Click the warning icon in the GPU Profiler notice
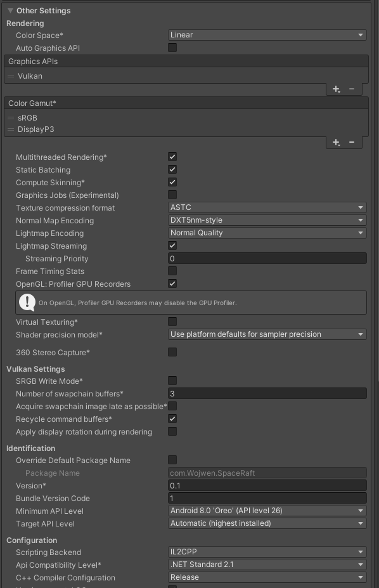The width and height of the screenshot is (379, 588). 26,302
